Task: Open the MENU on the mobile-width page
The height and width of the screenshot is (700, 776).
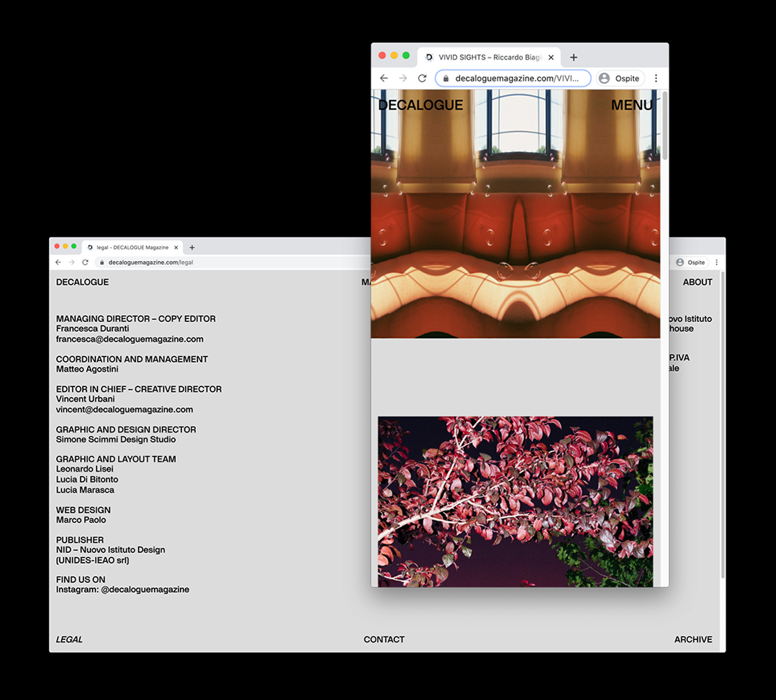Action: (x=631, y=105)
